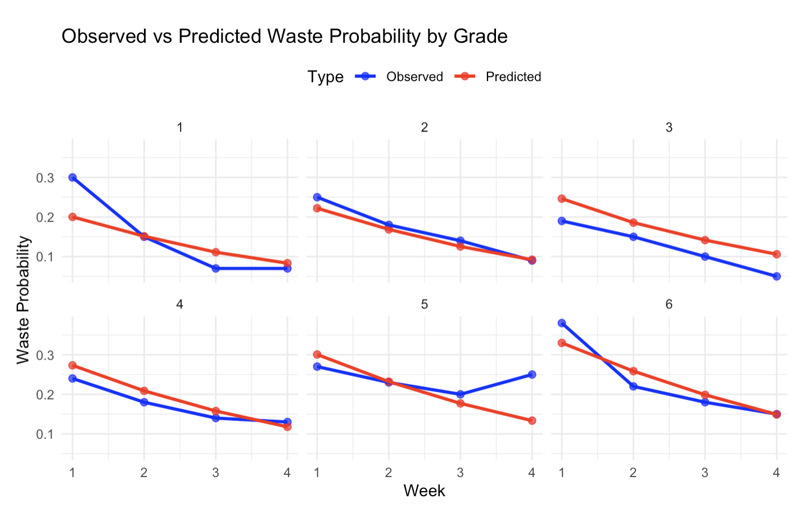Pick Grade 1 observed point at week 3
Screen dimensions: 812x512
pos(216,268)
